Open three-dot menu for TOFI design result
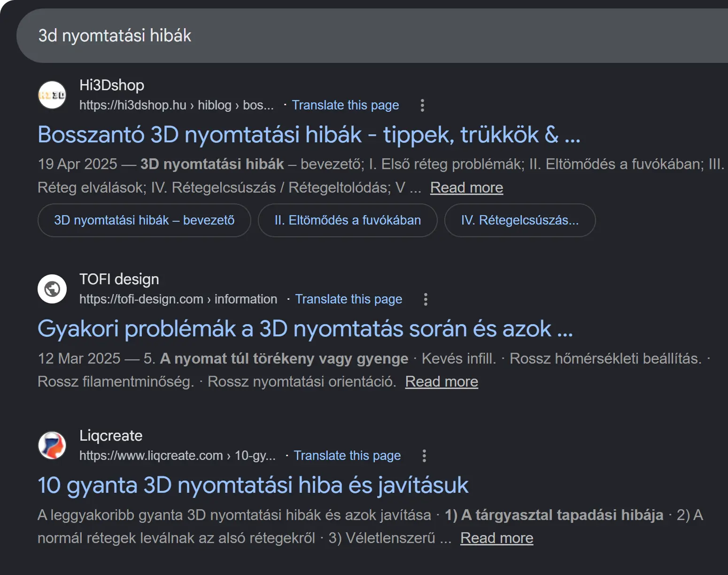 426,299
